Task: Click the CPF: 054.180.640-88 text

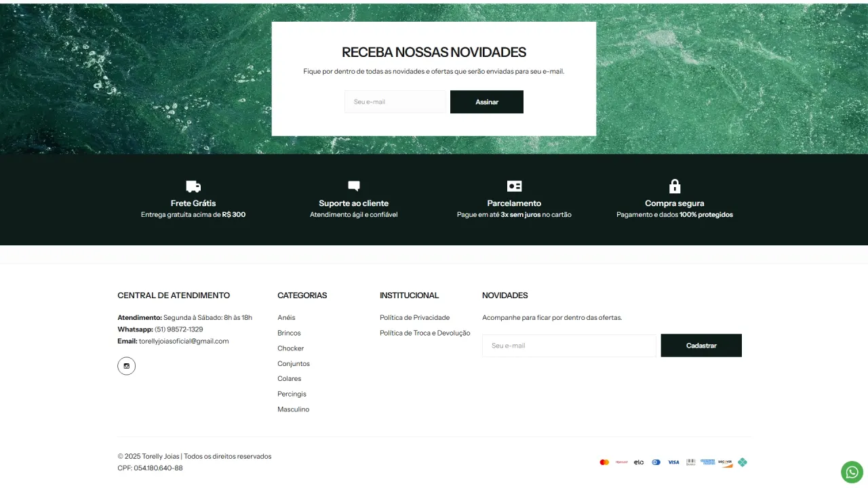Action: (150, 468)
